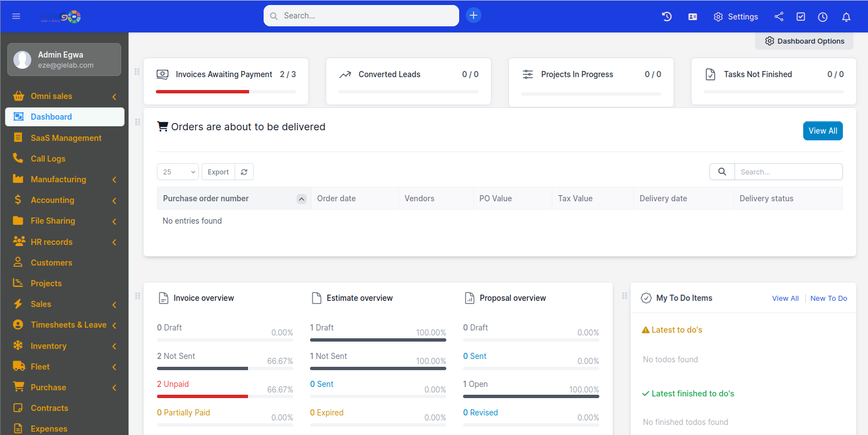
Task: Click the hamburger menu icon
Action: pos(16,16)
